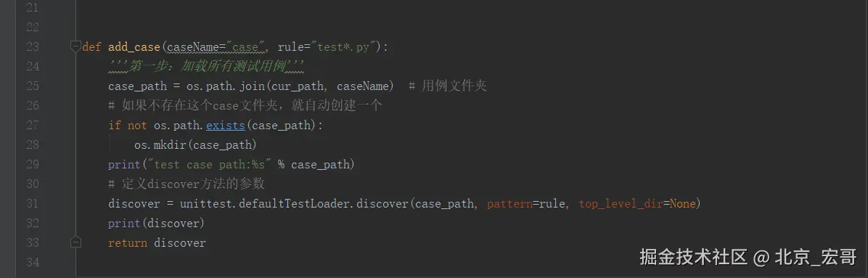
Task: Click fold end marker beside return discover
Action: coord(75,242)
